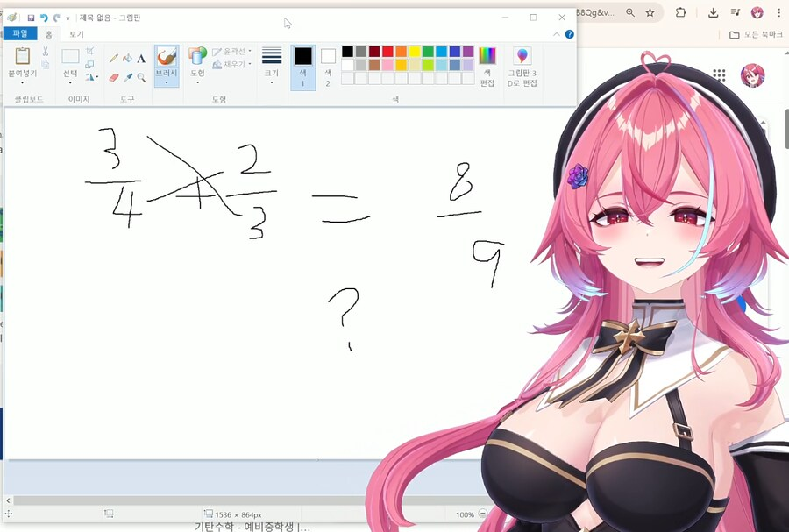Select the Magnifier tool

[x=141, y=77]
